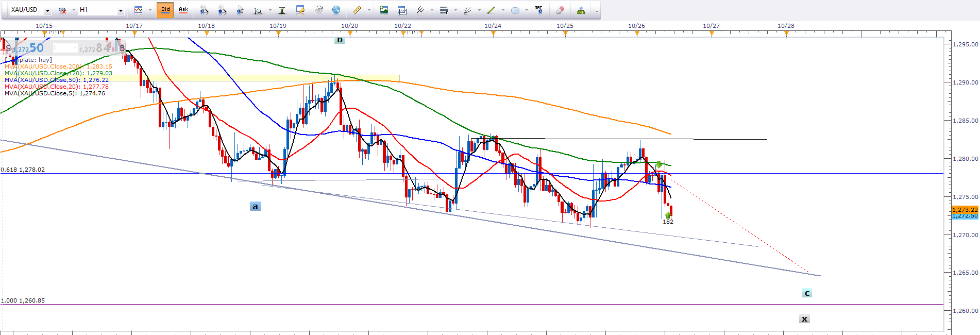The height and width of the screenshot is (335, 980).
Task: Click the ruler measure tool
Action: [x=357, y=10]
